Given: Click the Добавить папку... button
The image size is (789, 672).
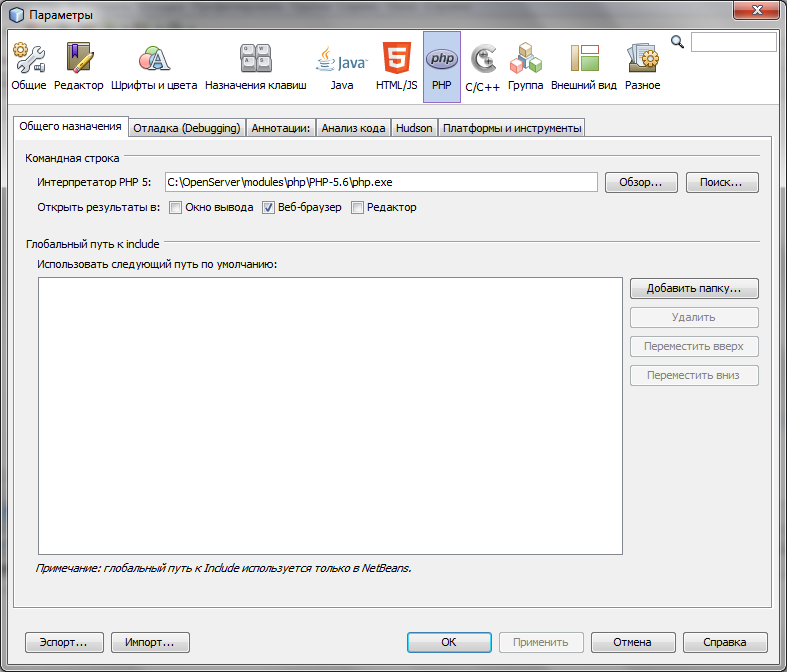Looking at the screenshot, I should pos(694,288).
